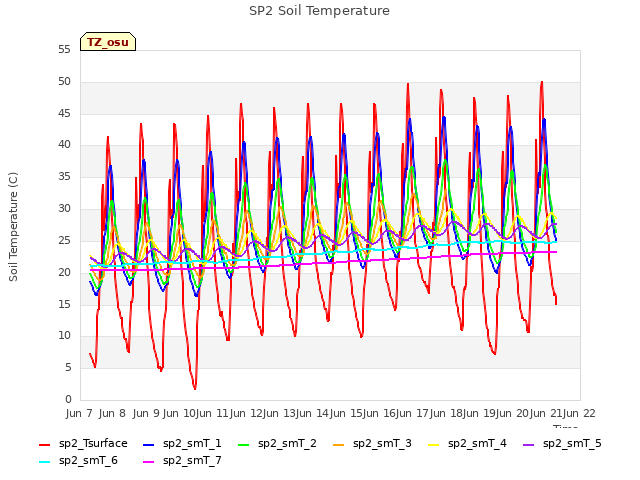This screenshot has width=640, height=480.
Task: Click the Jun 7 x-axis label
Action: 79,413
